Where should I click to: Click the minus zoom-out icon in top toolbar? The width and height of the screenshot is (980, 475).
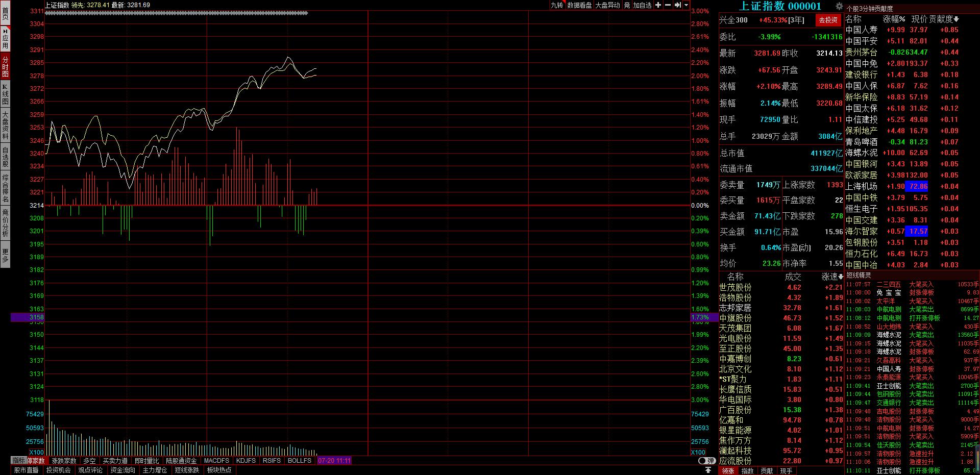(x=668, y=5)
